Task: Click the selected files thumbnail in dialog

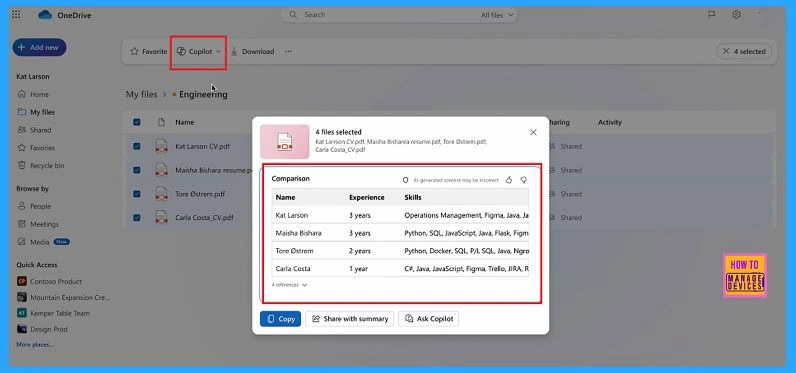Action: pyautogui.click(x=284, y=142)
